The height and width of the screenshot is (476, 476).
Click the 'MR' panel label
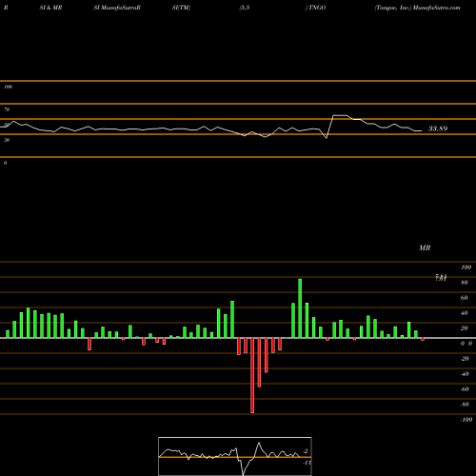pyautogui.click(x=425, y=248)
